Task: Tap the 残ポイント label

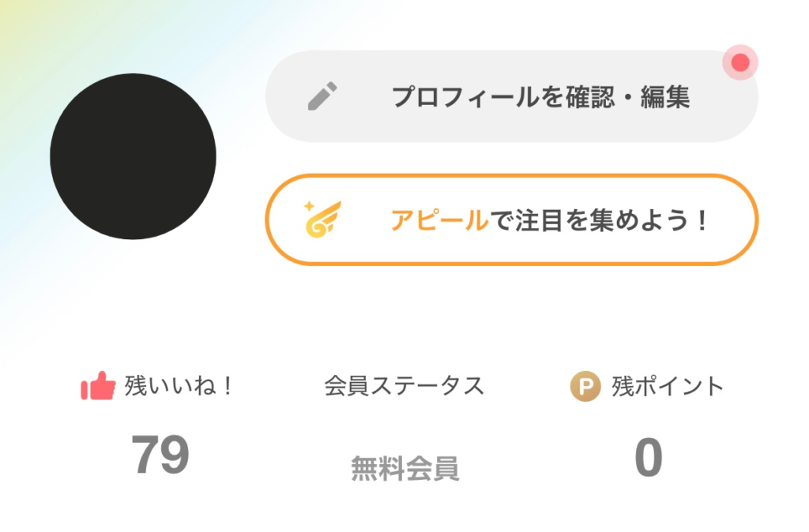Action: coord(668,386)
